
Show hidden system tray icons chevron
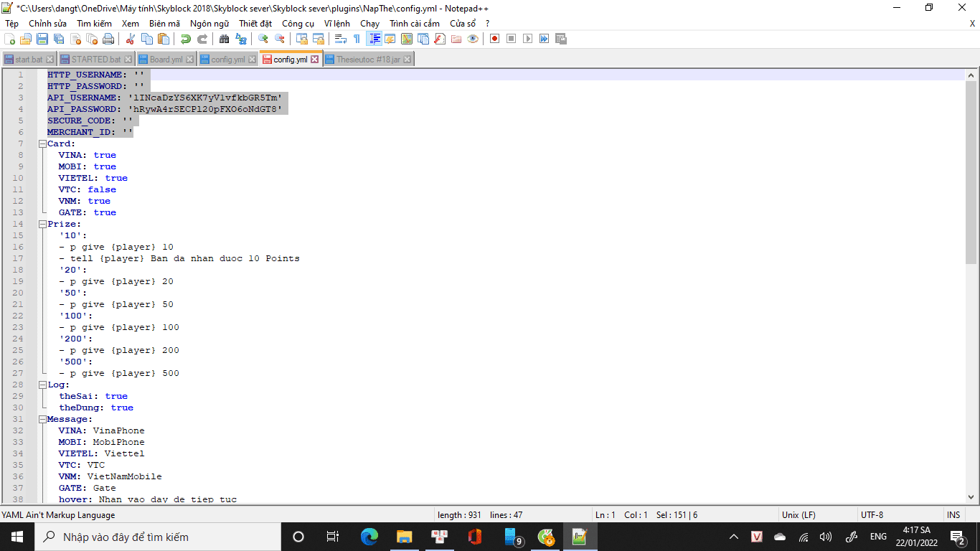point(734,537)
